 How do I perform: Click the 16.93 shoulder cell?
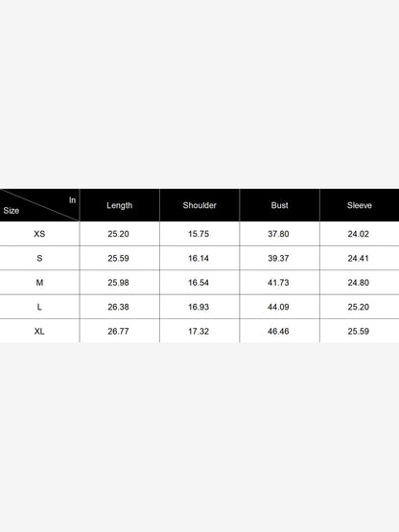[x=199, y=307]
